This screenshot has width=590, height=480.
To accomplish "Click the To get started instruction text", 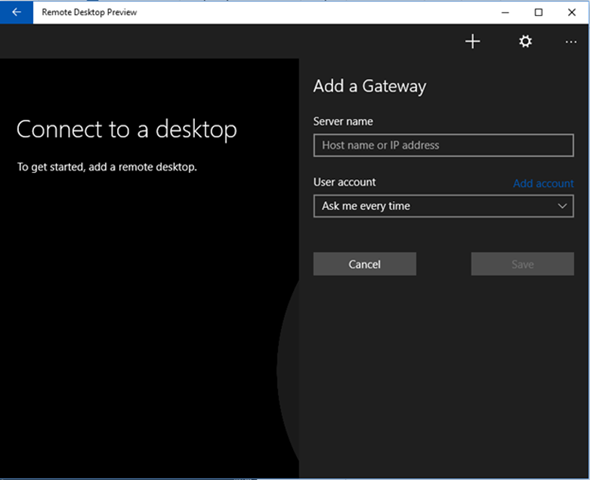I will tap(107, 167).
